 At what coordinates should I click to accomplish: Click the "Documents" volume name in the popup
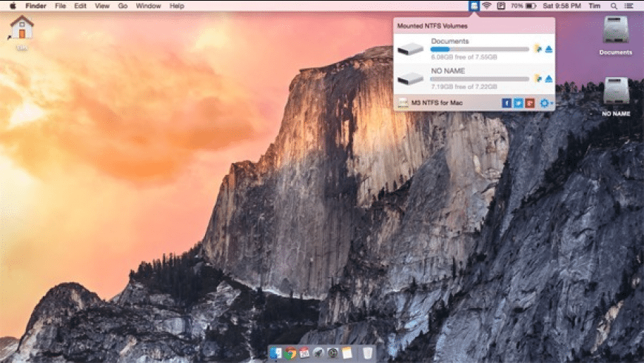pos(450,41)
